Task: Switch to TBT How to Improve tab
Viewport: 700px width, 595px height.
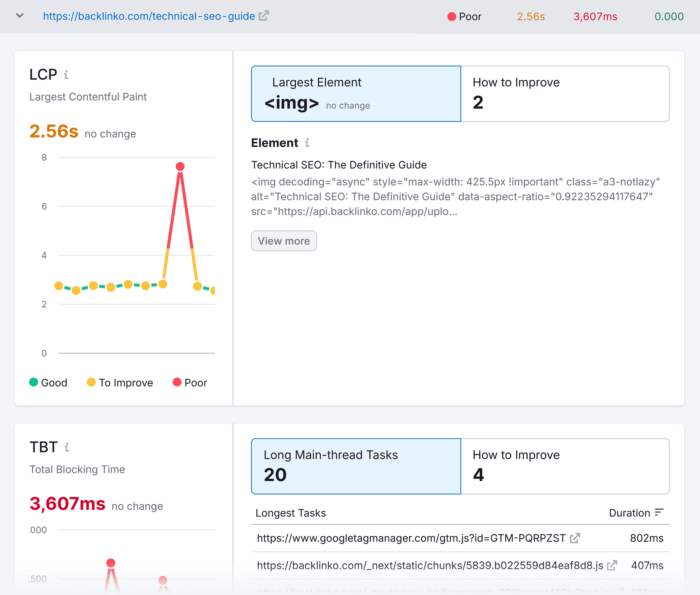Action: pos(565,466)
